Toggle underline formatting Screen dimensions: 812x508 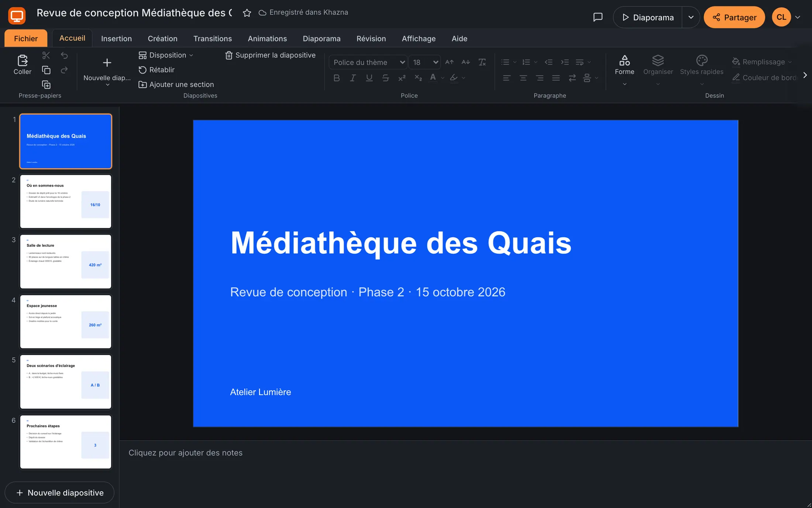369,78
